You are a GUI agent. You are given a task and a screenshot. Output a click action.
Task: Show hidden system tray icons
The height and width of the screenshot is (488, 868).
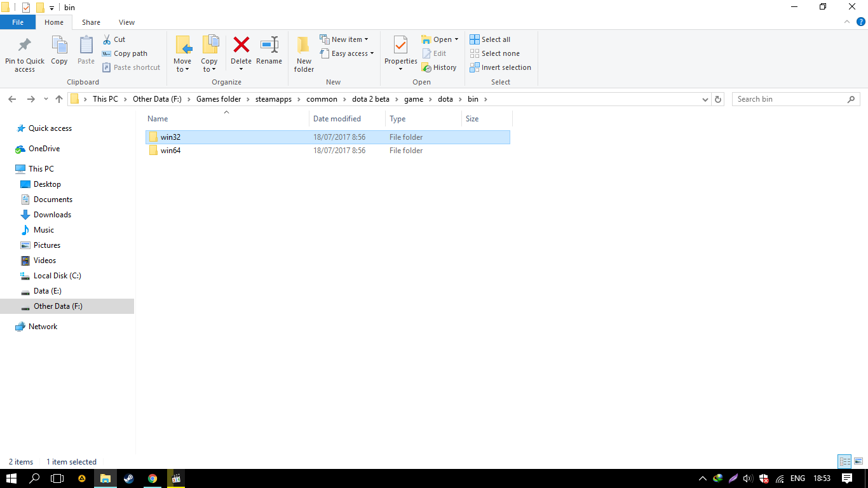click(x=702, y=478)
